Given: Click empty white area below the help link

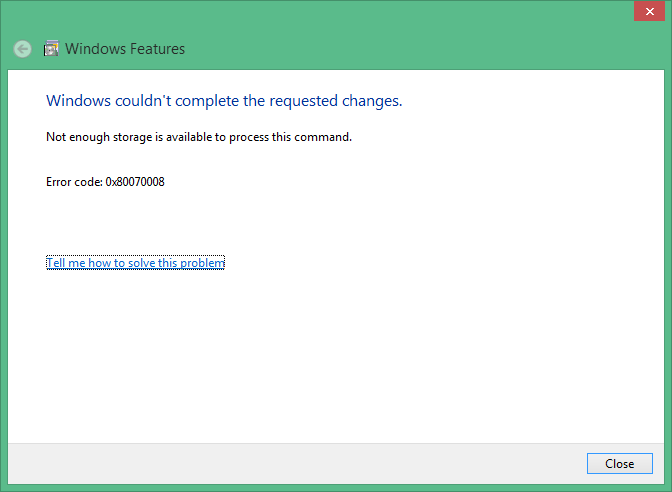Looking at the screenshot, I should tap(336, 356).
